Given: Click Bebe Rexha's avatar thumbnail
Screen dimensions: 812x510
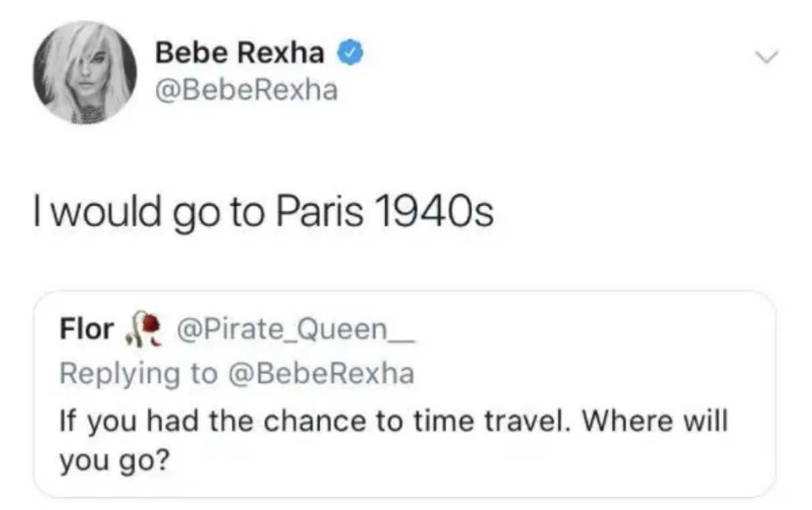Looking at the screenshot, I should pyautogui.click(x=84, y=74).
